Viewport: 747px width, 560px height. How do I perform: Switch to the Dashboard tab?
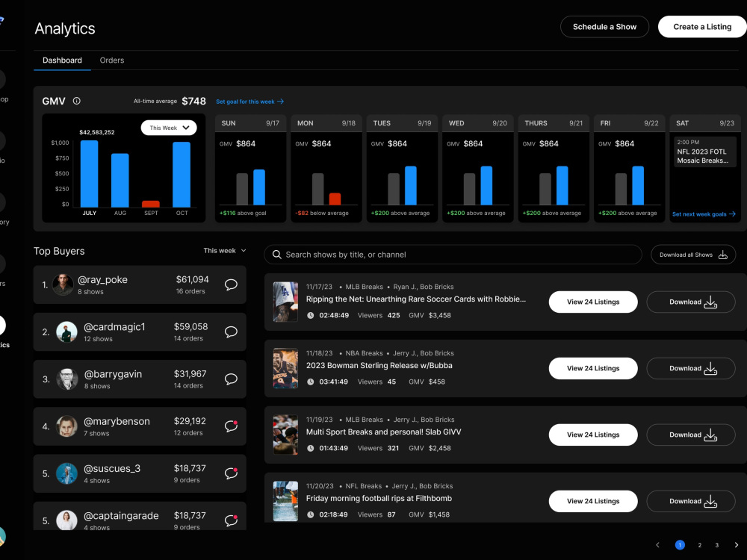[x=62, y=60]
